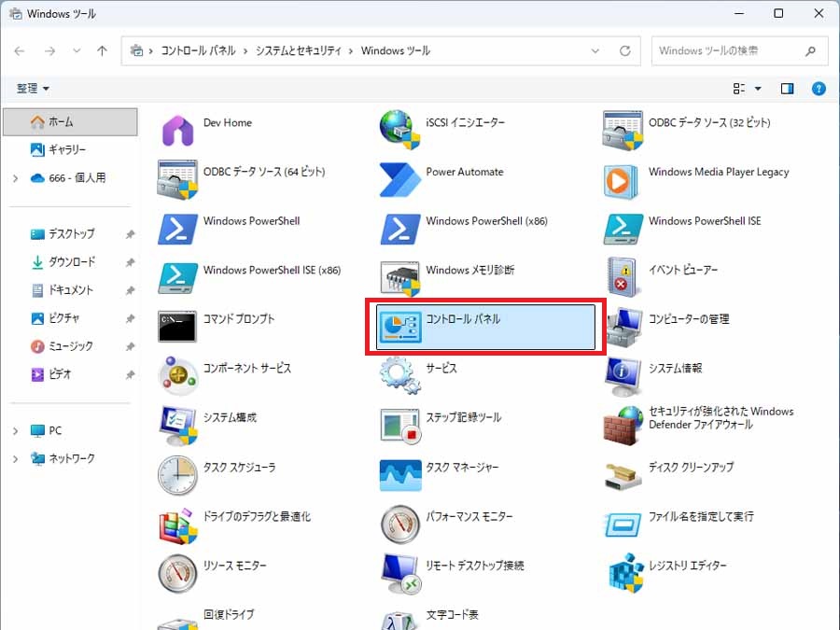Navigate to システムとセキュリティ breadcrumb
This screenshot has width=840, height=630.
(299, 51)
